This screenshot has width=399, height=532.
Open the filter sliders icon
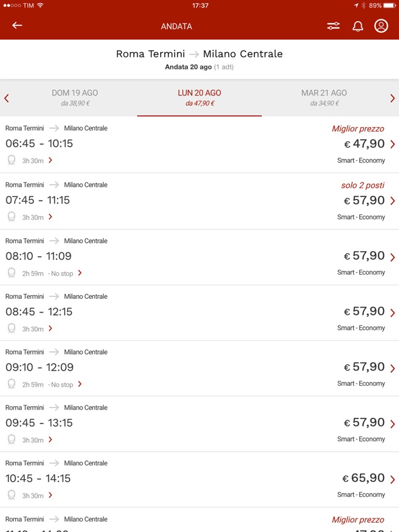[333, 26]
